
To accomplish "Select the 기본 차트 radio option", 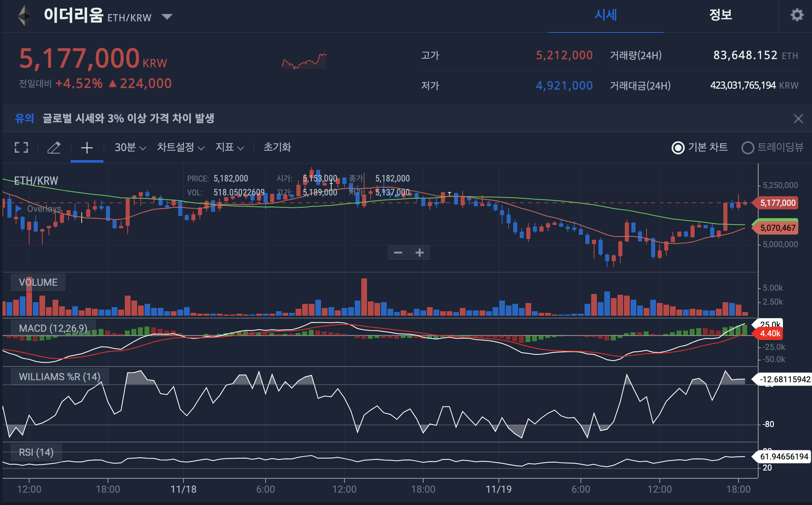I will (x=678, y=147).
